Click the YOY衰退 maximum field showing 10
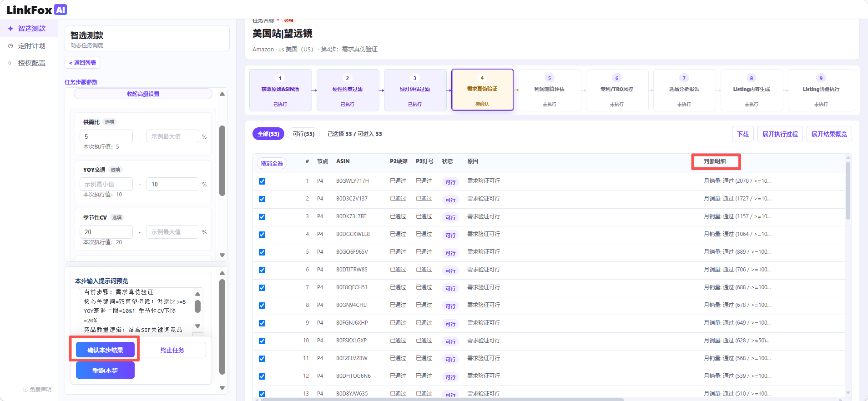 pyautogui.click(x=173, y=184)
